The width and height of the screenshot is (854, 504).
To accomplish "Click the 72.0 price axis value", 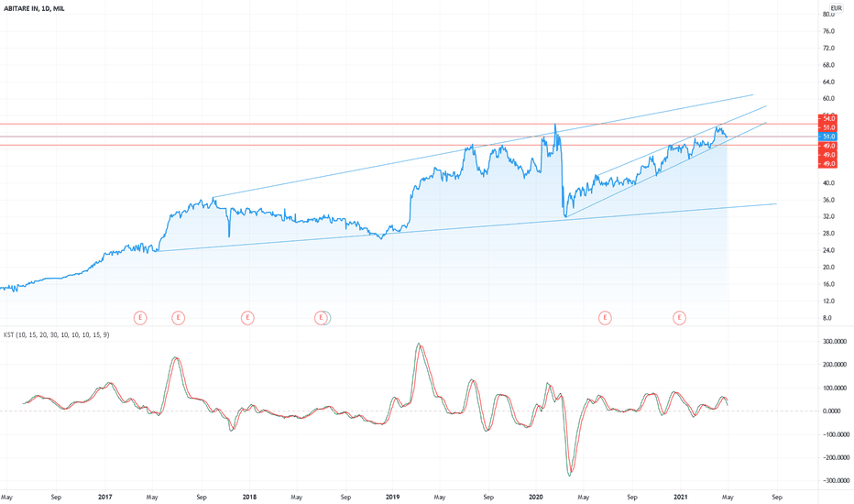I will coord(828,49).
